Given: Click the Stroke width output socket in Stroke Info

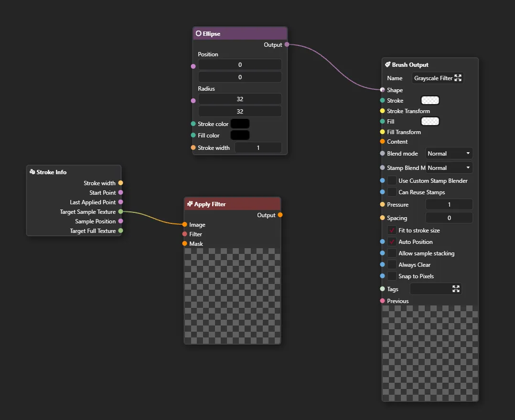Looking at the screenshot, I should coord(120,183).
